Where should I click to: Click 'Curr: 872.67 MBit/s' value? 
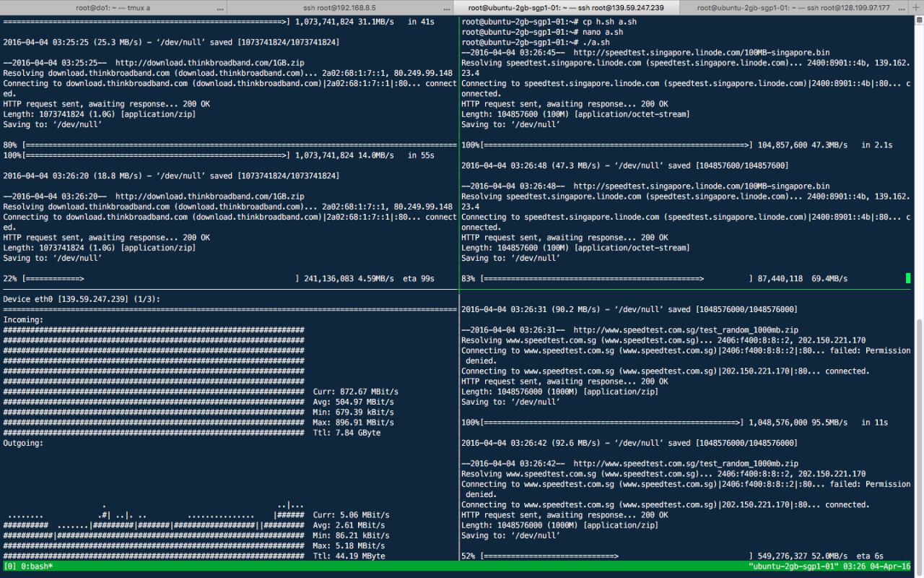pyautogui.click(x=356, y=392)
